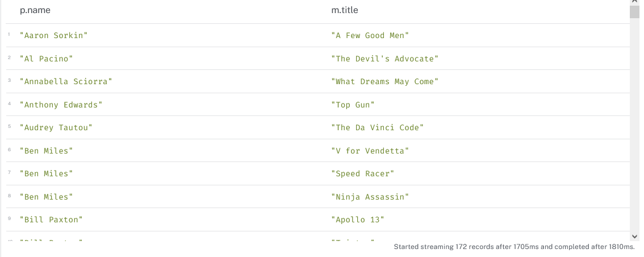Viewport: 644px width, 257px height.
Task: Select the "V for Vendetta" title
Action: [x=370, y=151]
